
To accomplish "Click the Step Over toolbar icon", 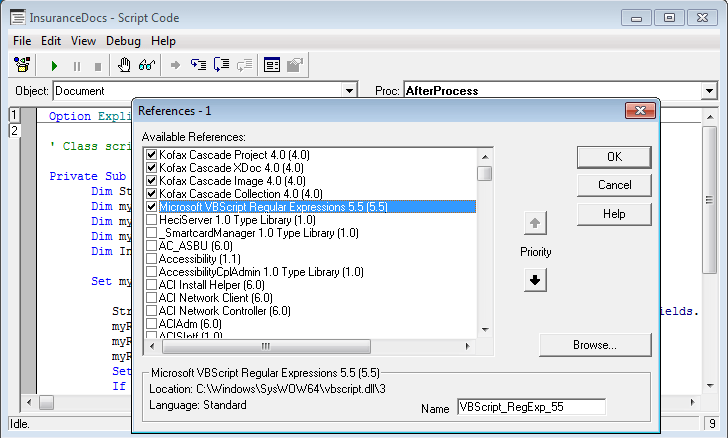I will pos(221,65).
